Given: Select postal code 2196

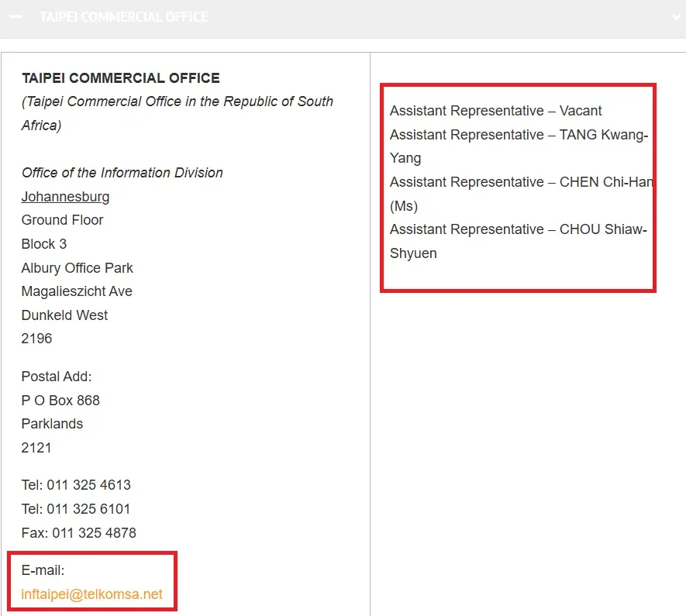Looking at the screenshot, I should (36, 339).
